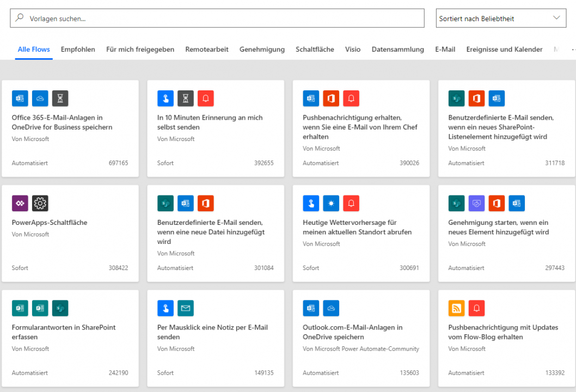The height and width of the screenshot is (392, 576).
Task: Click the magnifier icon in the search bar
Action: point(20,18)
